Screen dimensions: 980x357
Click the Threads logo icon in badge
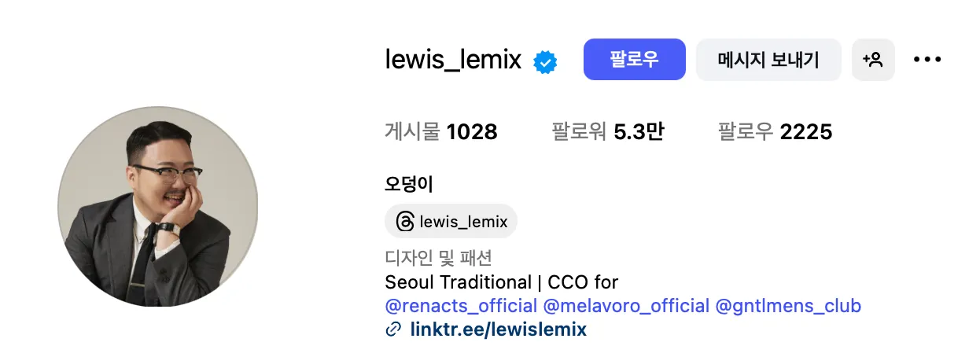coord(405,222)
